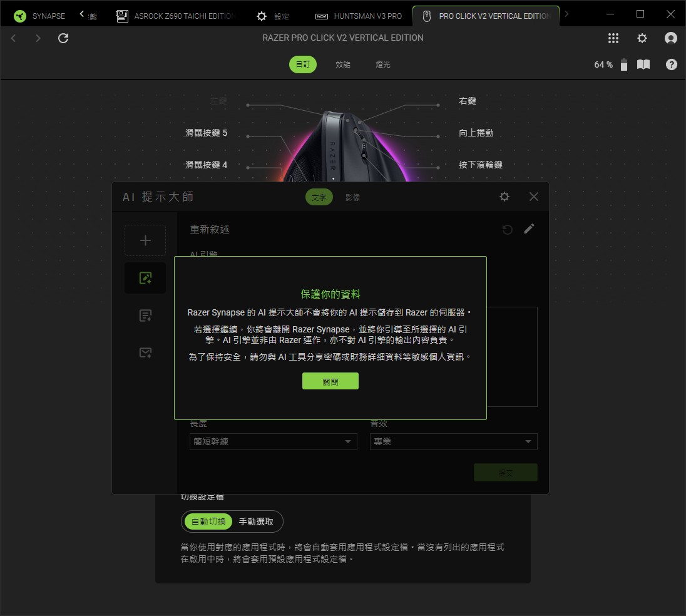Open the user guide book icon
The width and height of the screenshot is (686, 616).
(643, 64)
